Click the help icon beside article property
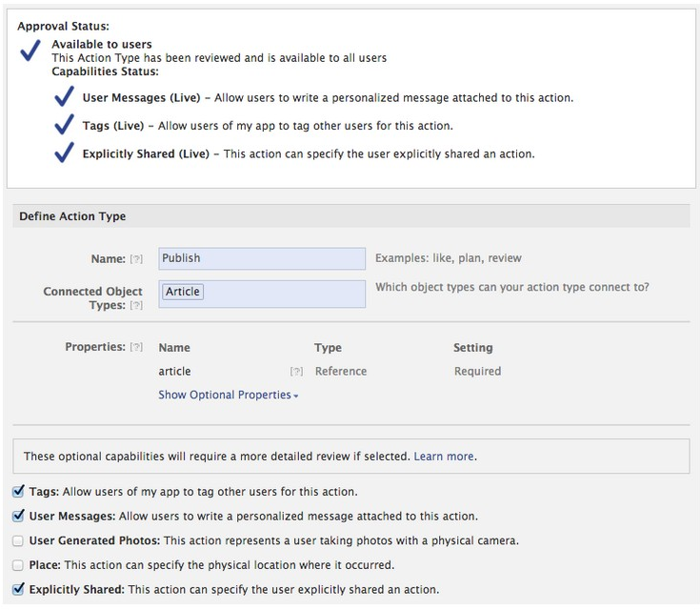The height and width of the screenshot is (610, 700). click(296, 372)
